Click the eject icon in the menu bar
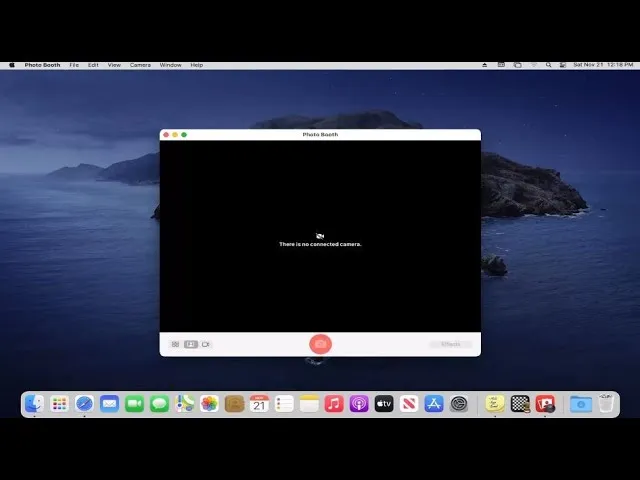The width and height of the screenshot is (640, 480). tap(485, 65)
